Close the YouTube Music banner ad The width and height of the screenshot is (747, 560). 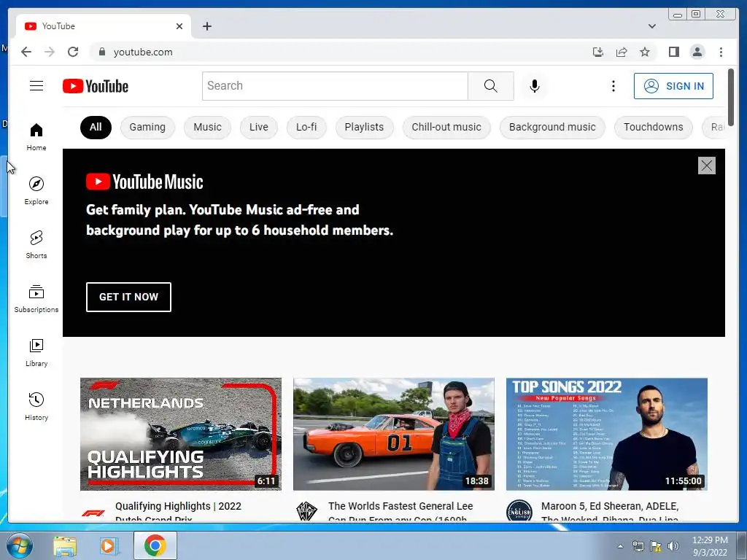pyautogui.click(x=706, y=166)
